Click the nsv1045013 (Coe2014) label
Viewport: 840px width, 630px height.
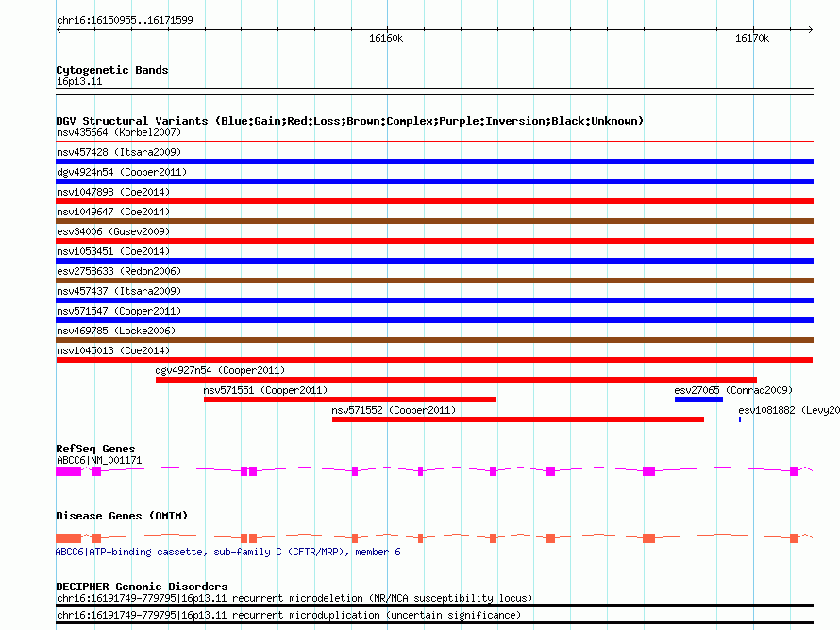click(x=113, y=350)
